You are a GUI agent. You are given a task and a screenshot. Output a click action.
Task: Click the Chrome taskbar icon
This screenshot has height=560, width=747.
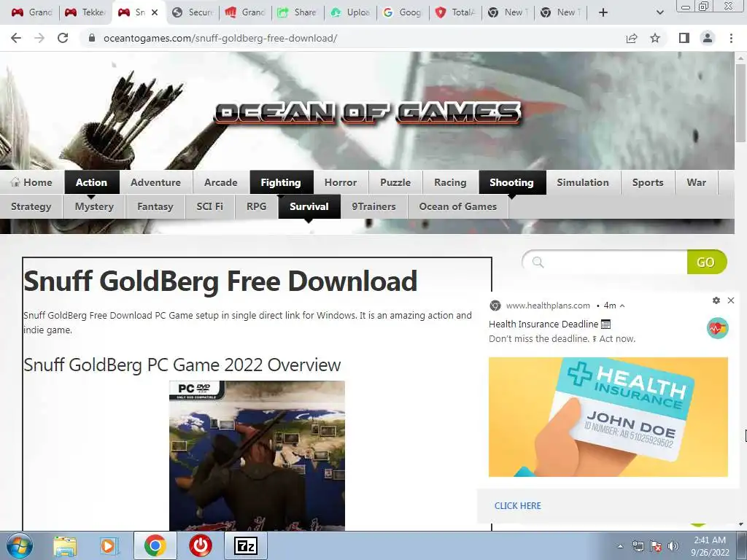pos(155,545)
